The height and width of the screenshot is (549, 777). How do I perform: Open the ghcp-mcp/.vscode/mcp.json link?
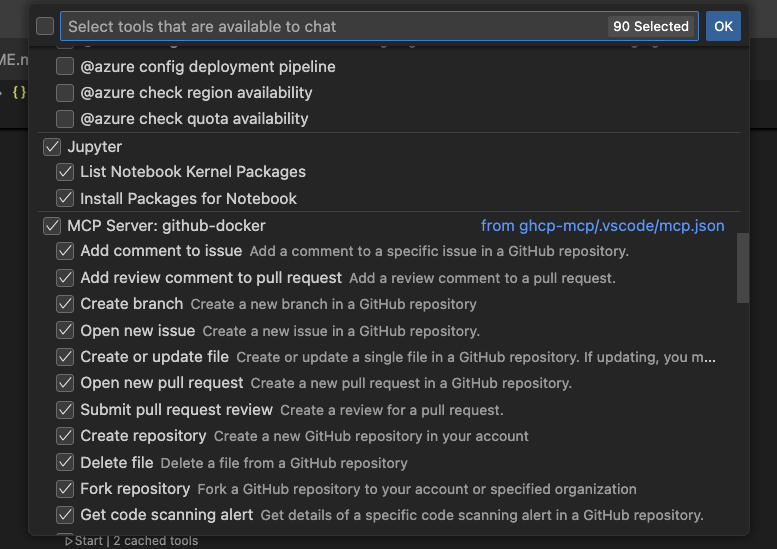click(x=603, y=226)
